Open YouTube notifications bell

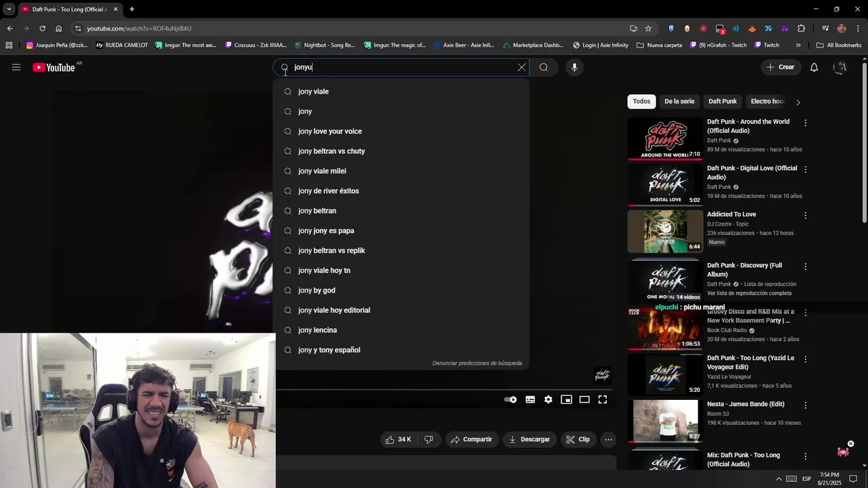814,67
